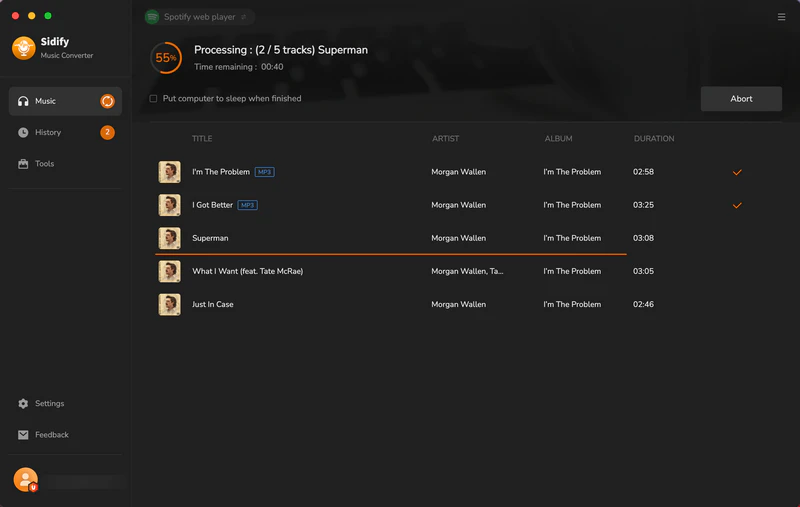
Task: Click the History badge showing 2
Action: (x=107, y=132)
